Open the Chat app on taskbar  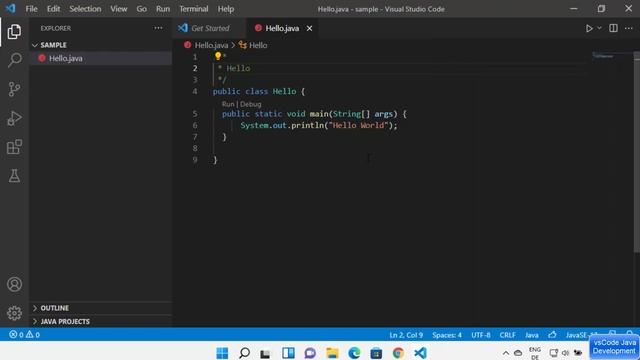pyautogui.click(x=310, y=353)
